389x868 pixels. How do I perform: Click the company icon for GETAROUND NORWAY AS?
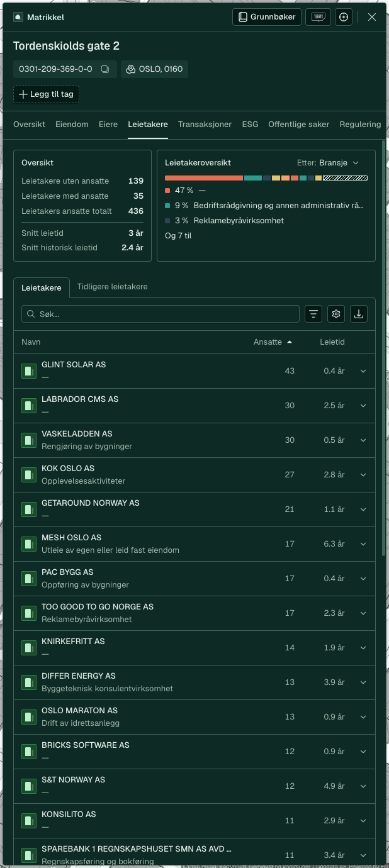pyautogui.click(x=29, y=509)
